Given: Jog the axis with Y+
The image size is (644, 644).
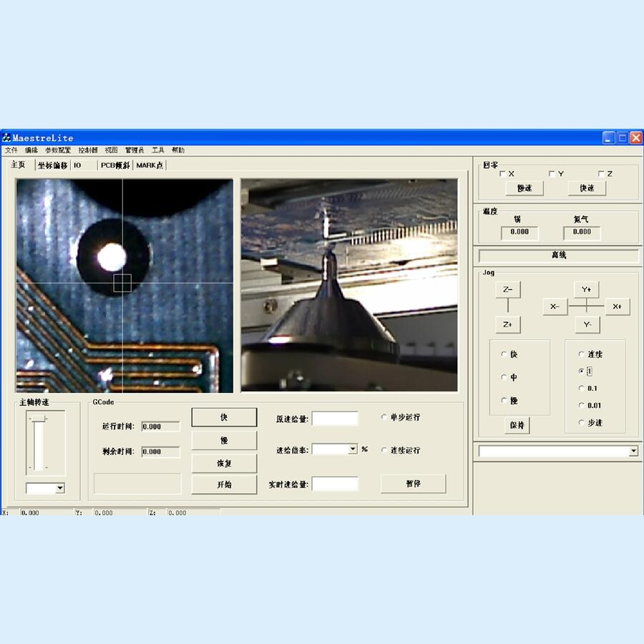Looking at the screenshot, I should [586, 290].
